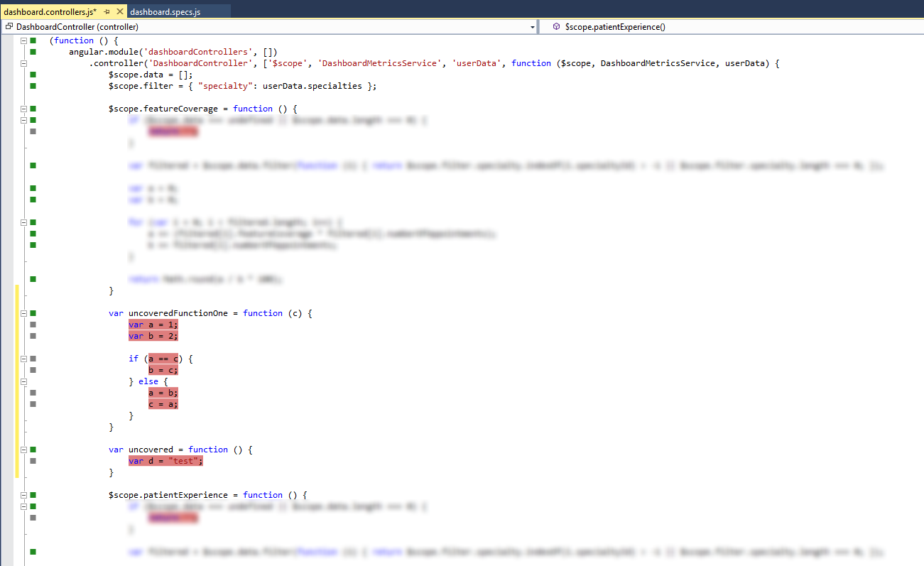Click gray coverage marker beside var a = 1

click(33, 325)
